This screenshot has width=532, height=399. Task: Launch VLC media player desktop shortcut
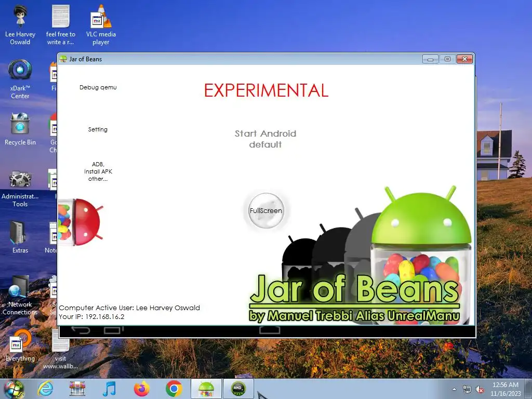point(101,25)
